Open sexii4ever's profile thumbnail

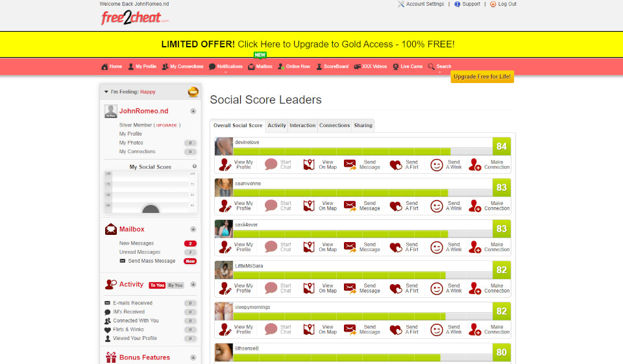224,229
